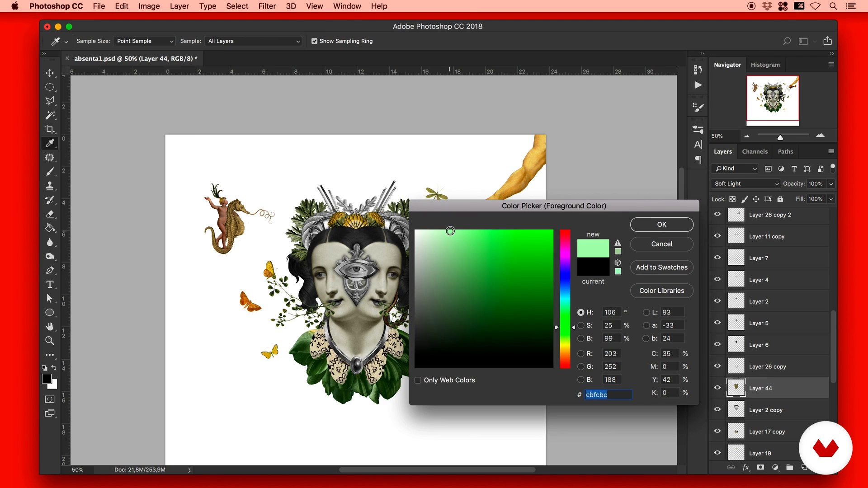Screen dimensions: 868x488
Task: Swap foreground and background colors
Action: click(x=54, y=368)
